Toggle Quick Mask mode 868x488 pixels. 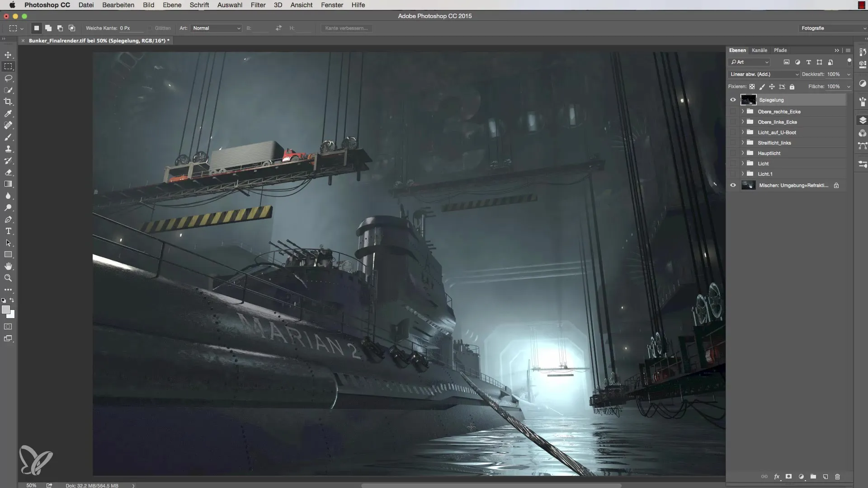coord(8,326)
